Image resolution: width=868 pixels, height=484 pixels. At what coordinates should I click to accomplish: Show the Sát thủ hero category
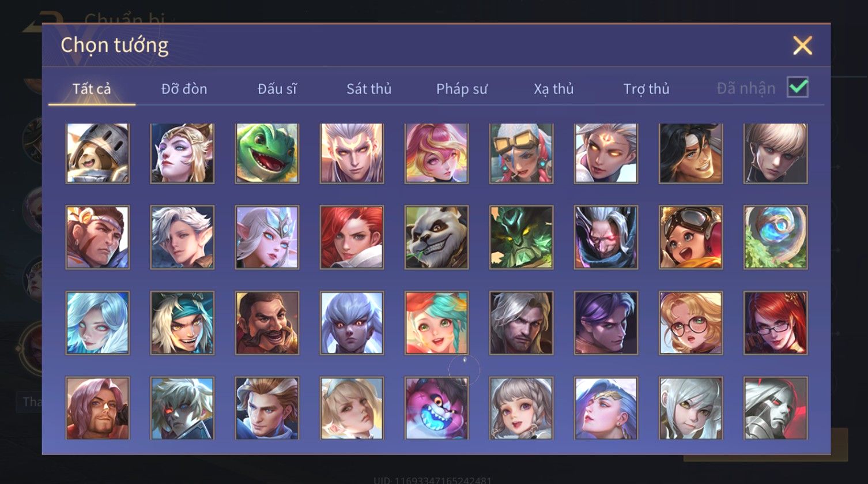tap(369, 89)
